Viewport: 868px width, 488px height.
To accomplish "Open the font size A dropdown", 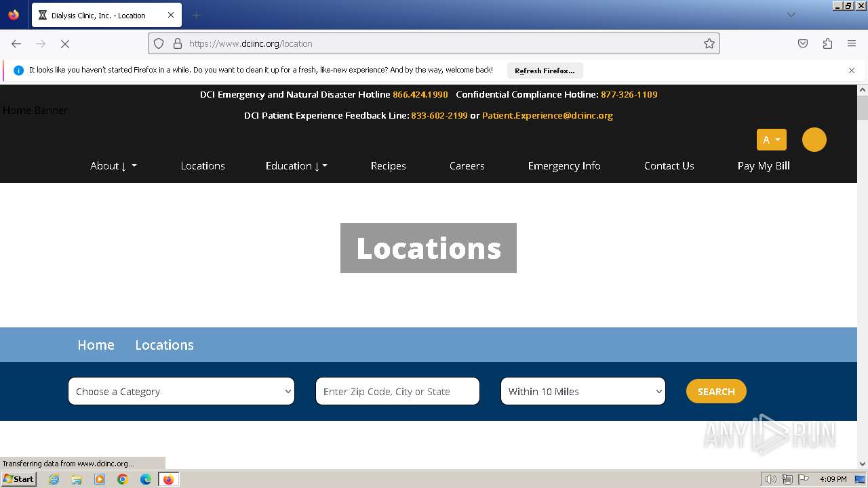I will click(772, 140).
